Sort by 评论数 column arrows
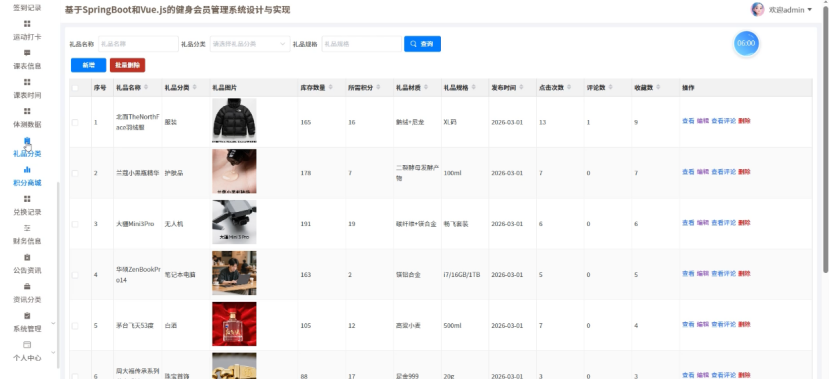The height and width of the screenshot is (379, 829). pyautogui.click(x=610, y=87)
